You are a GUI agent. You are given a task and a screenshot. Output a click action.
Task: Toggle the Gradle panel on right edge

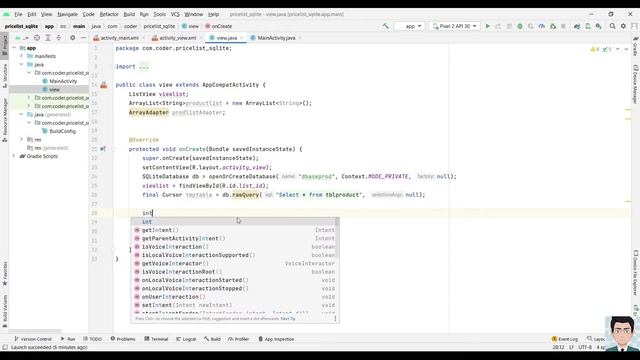coord(636,46)
